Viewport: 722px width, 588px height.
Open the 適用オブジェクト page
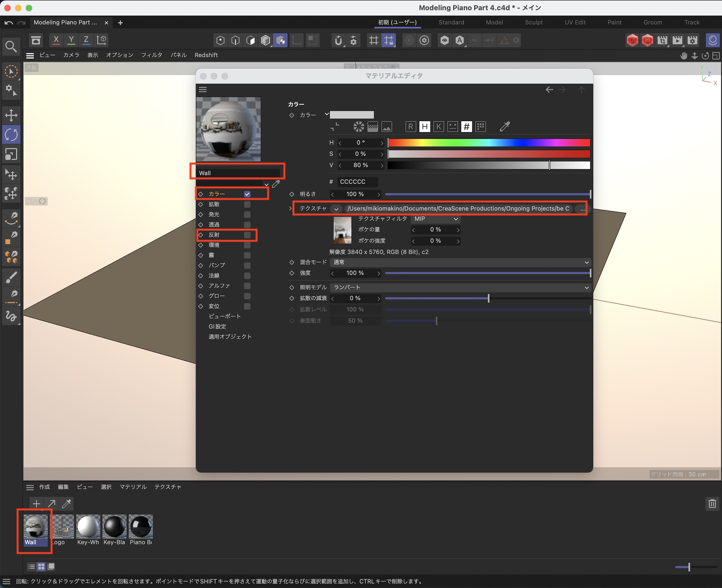tap(230, 337)
